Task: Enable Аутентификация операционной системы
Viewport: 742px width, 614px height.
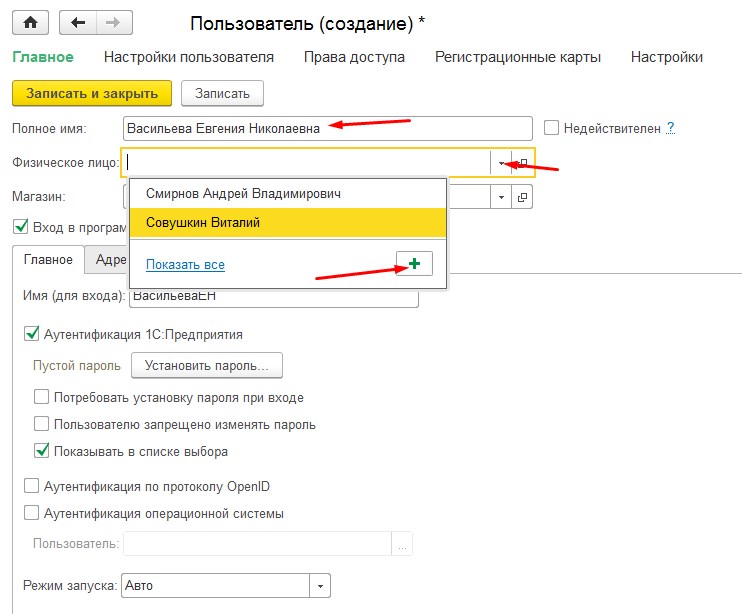Action: 31,512
